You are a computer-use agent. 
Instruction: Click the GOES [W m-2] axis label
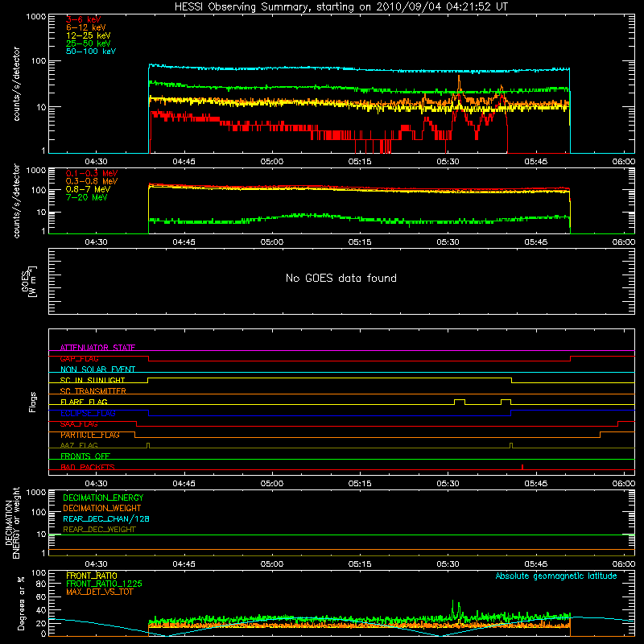[x=28, y=281]
